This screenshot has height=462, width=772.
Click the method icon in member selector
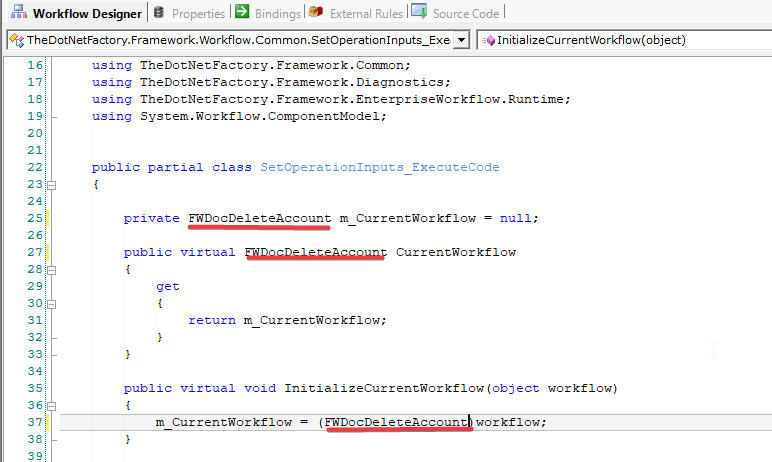(488, 40)
